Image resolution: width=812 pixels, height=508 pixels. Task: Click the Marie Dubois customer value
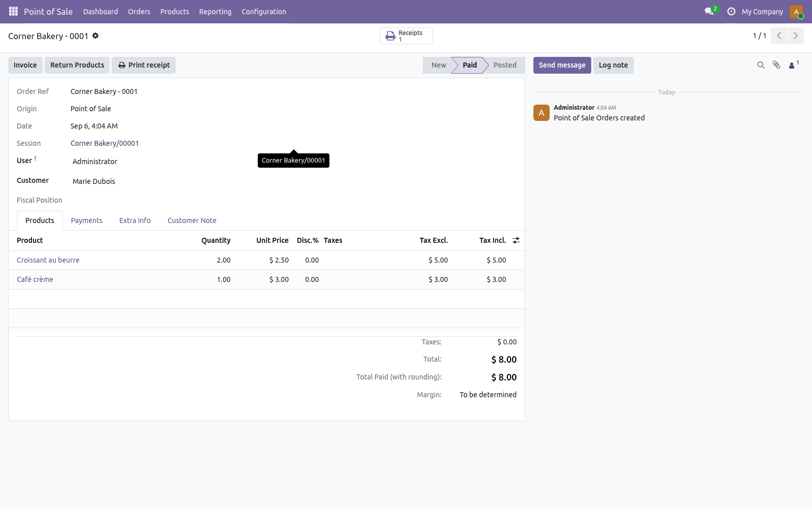(x=94, y=181)
